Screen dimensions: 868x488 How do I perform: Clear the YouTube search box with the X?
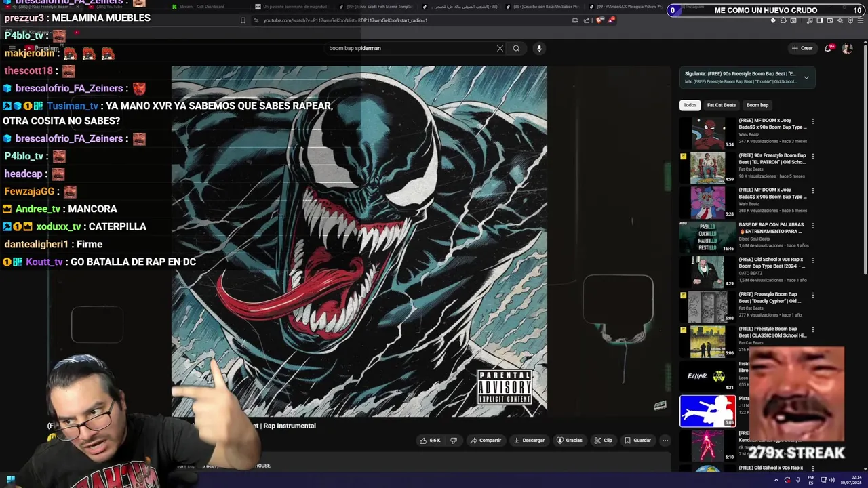click(500, 48)
